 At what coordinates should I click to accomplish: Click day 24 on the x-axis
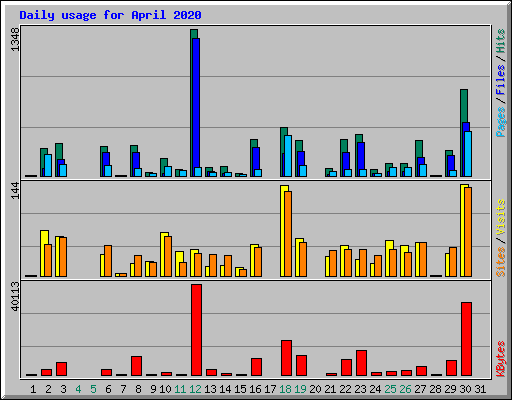point(375,389)
